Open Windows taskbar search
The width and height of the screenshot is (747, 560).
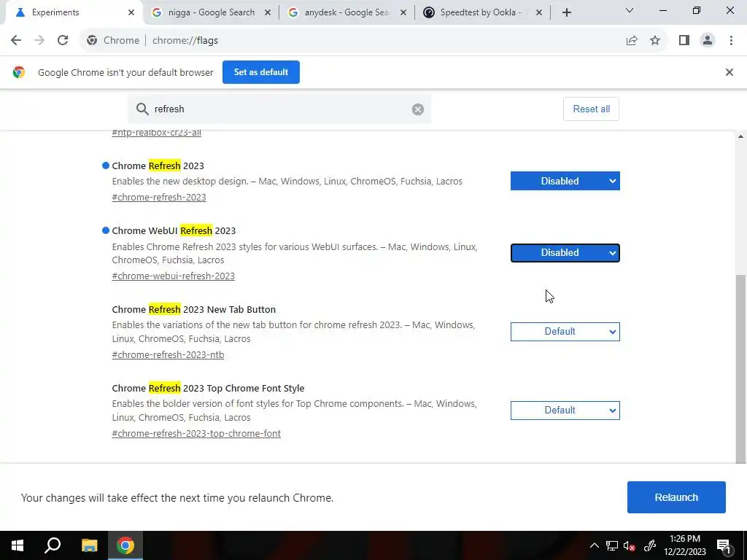tap(53, 545)
